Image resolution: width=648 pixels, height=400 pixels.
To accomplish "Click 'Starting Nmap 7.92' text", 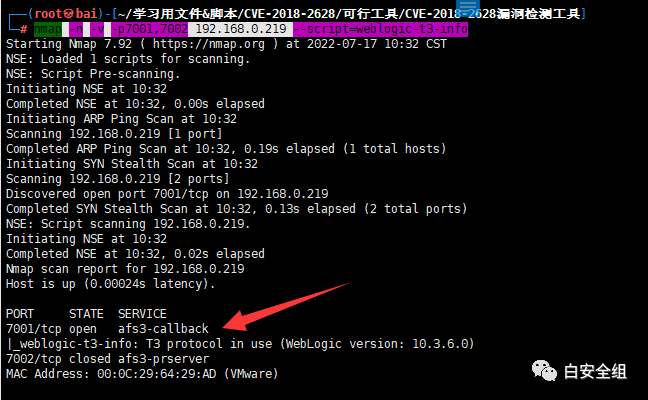I will [69, 44].
